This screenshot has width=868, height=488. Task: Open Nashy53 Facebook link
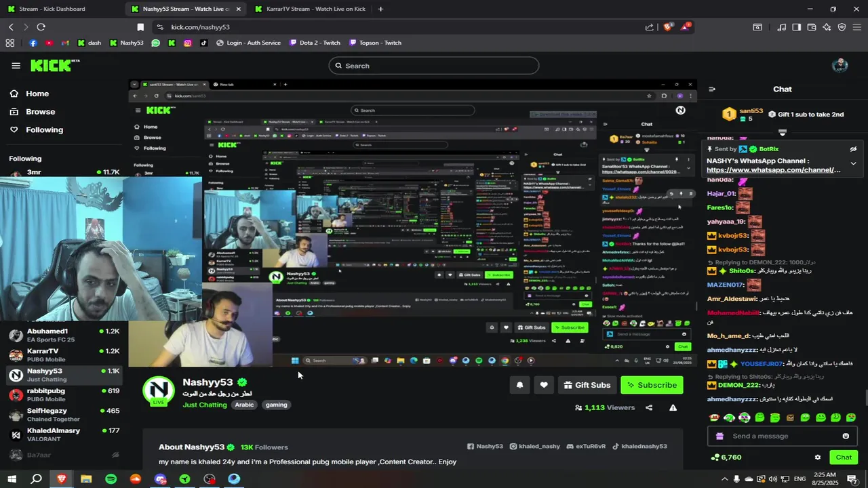tap(485, 446)
